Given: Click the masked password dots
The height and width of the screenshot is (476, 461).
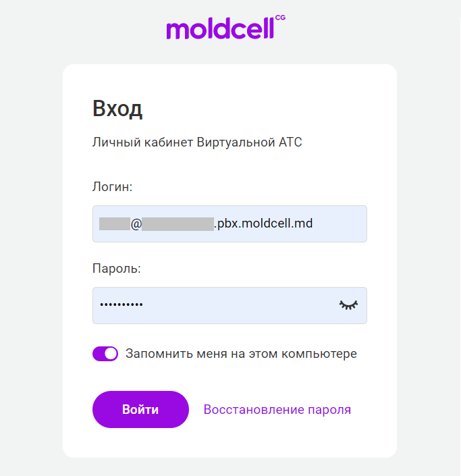Looking at the screenshot, I should pos(121,305).
